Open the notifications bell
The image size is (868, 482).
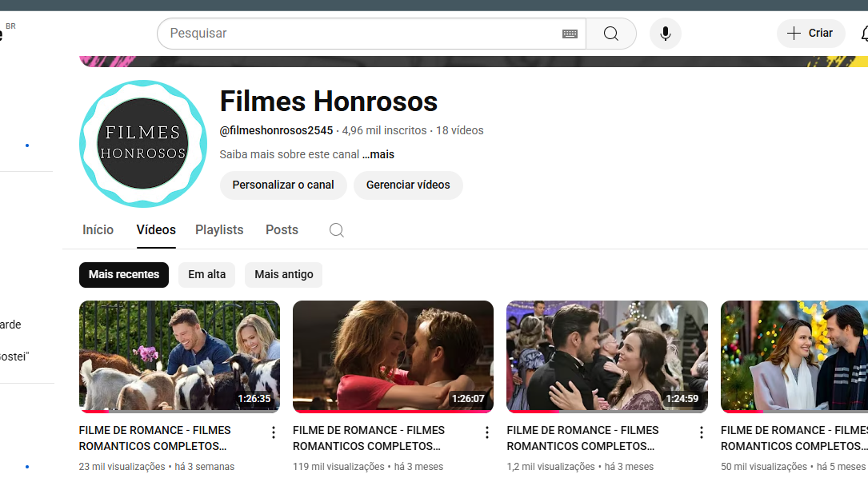(865, 34)
